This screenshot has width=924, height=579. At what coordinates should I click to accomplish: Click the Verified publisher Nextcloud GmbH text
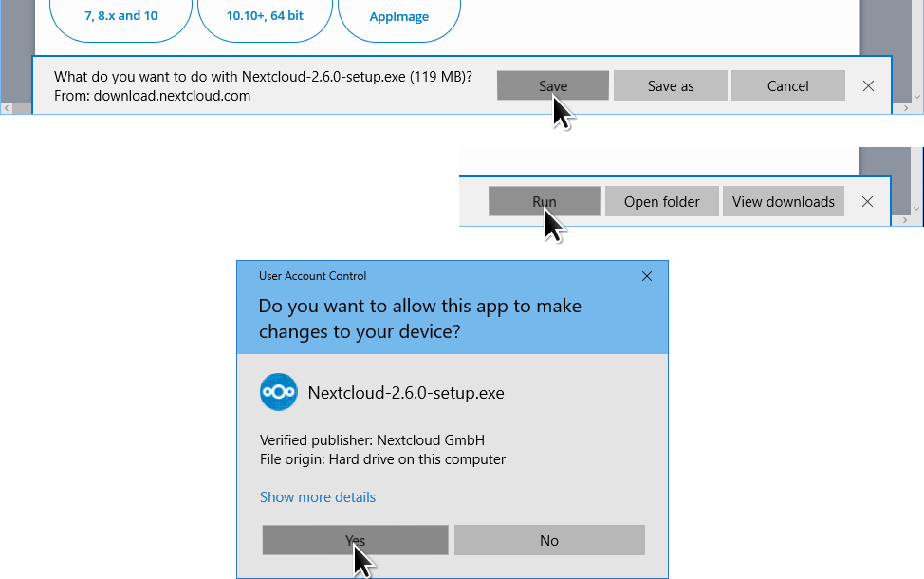[372, 440]
